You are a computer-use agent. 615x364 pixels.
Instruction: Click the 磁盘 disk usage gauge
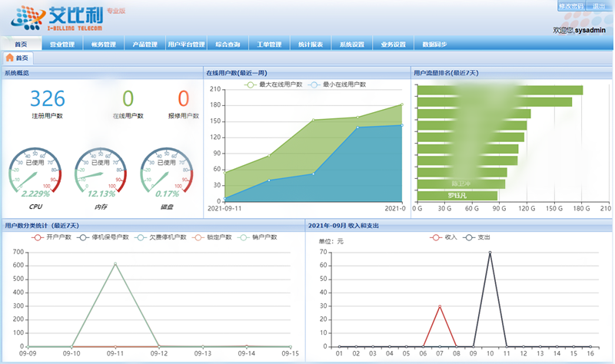click(167, 172)
